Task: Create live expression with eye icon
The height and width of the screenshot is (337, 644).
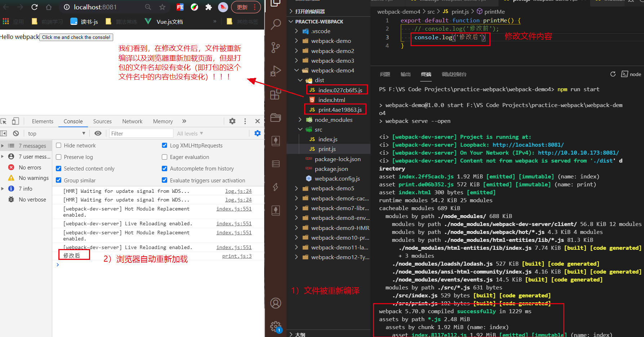Action: point(98,133)
